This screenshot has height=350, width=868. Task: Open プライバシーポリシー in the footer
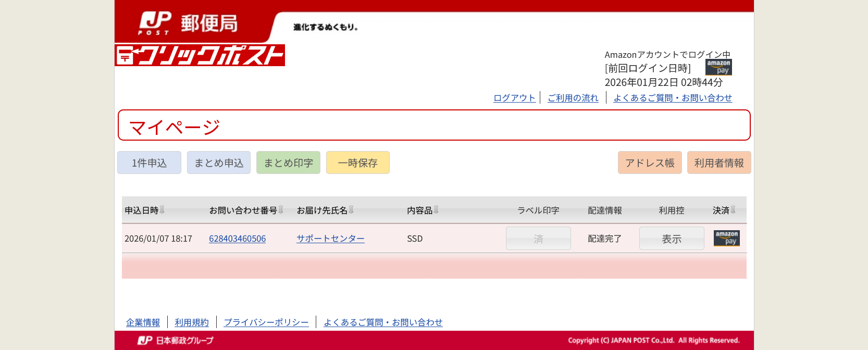pyautogui.click(x=266, y=322)
